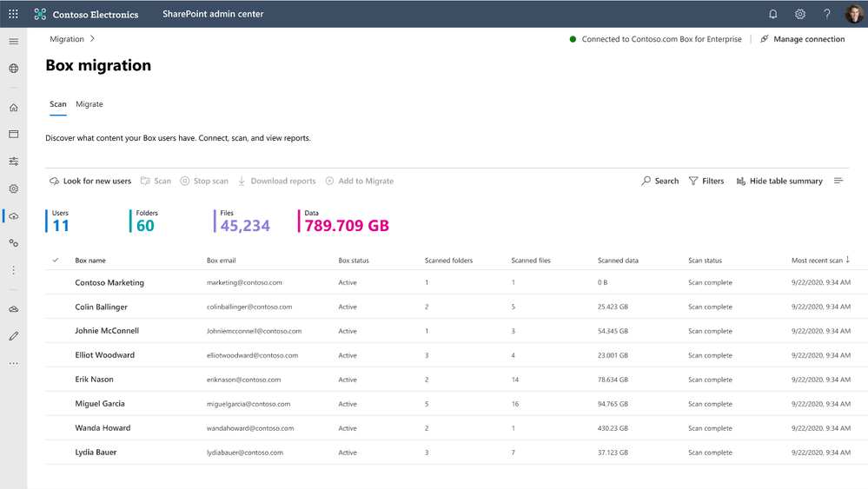Click the 94.765 GB scanned data cell
Screen dimensions: 868x489
pyautogui.click(x=613, y=404)
